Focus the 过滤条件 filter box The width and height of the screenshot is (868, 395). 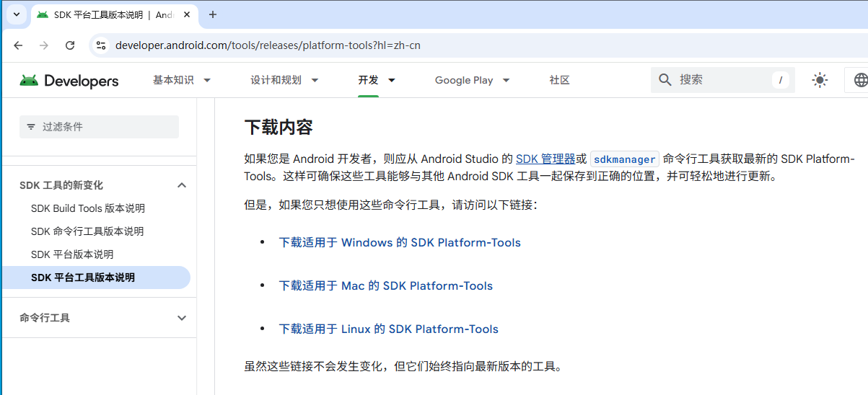pyautogui.click(x=99, y=127)
